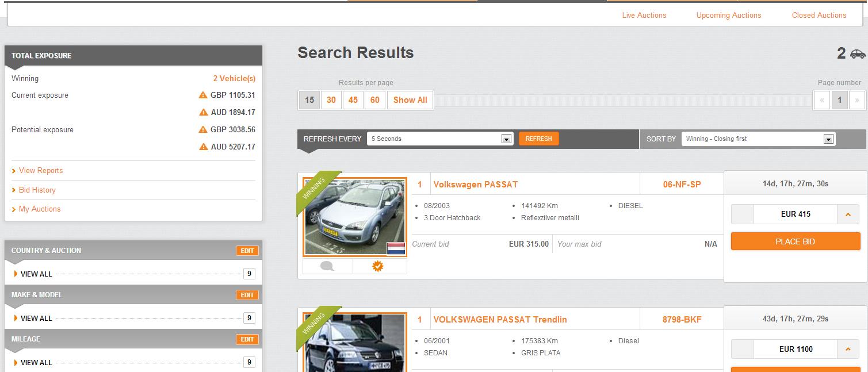Place bid on Volkswagen PASSAT 06-NF-SP
The image size is (868, 372).
[x=796, y=241]
